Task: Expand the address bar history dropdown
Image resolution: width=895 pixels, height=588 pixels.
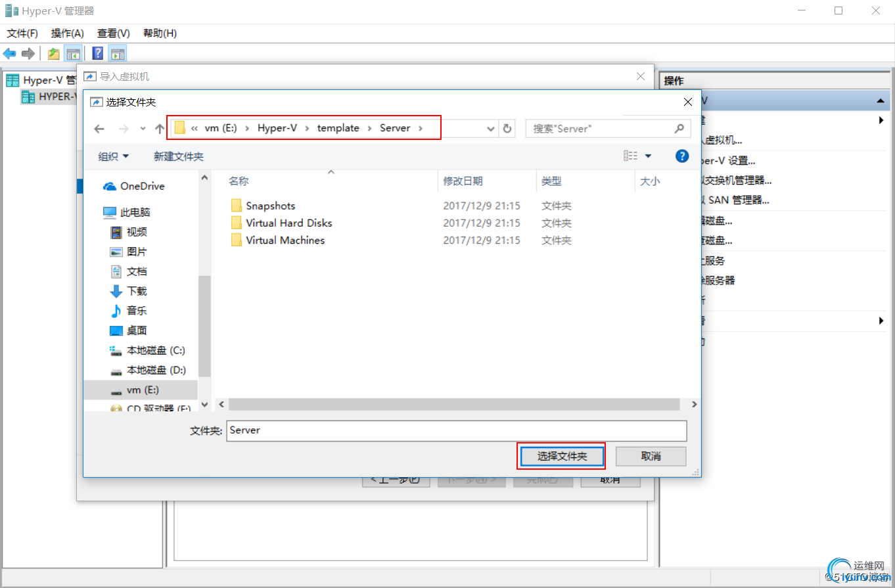Action: click(x=490, y=129)
